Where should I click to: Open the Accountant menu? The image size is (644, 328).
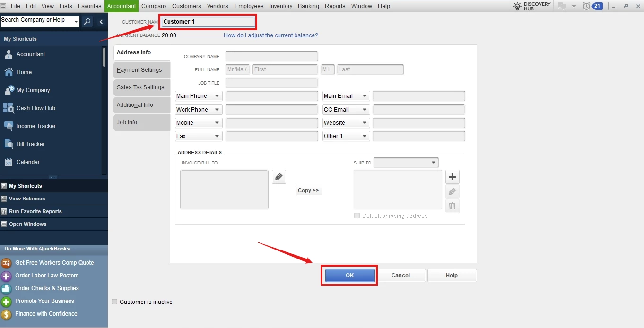click(x=122, y=6)
